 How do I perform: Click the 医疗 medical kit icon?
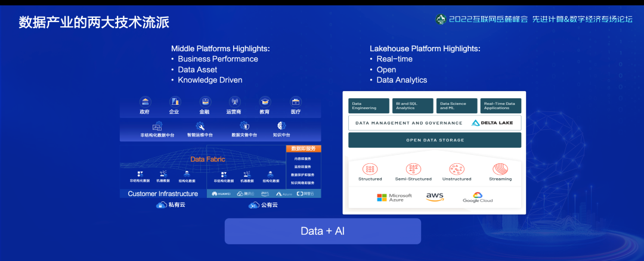click(x=295, y=101)
